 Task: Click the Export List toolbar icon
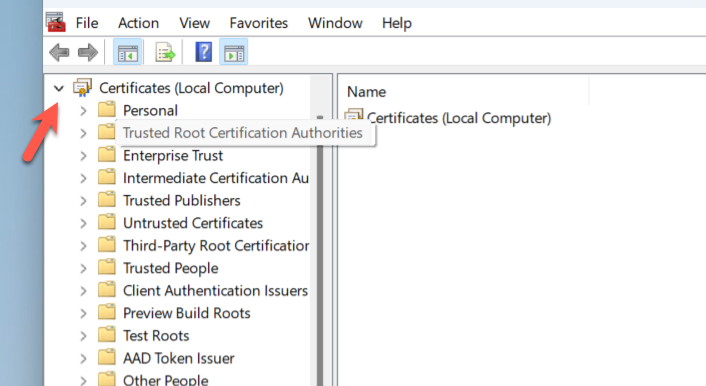(x=165, y=52)
